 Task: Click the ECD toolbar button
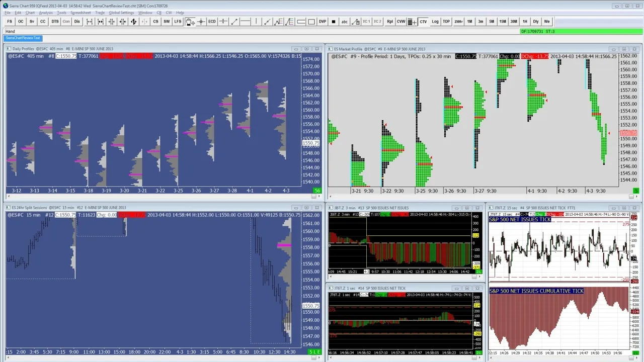coord(212,22)
